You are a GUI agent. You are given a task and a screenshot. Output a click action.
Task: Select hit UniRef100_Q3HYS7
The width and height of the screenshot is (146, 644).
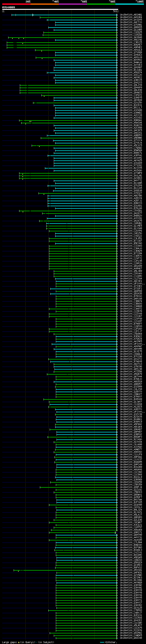131,602
